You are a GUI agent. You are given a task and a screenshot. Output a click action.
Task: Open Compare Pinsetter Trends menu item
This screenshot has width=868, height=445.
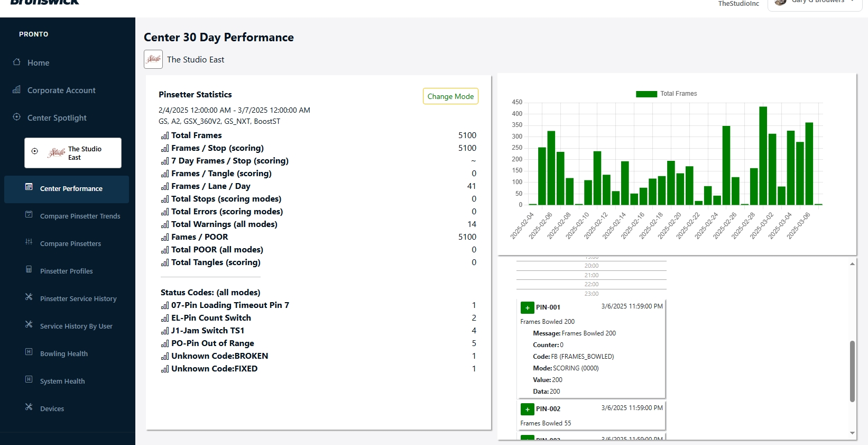[x=67, y=216]
